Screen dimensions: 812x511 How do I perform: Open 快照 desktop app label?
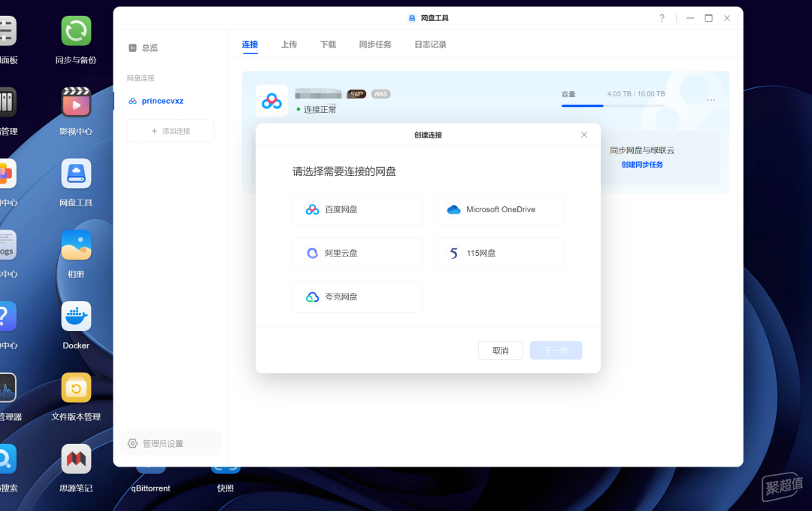226,488
